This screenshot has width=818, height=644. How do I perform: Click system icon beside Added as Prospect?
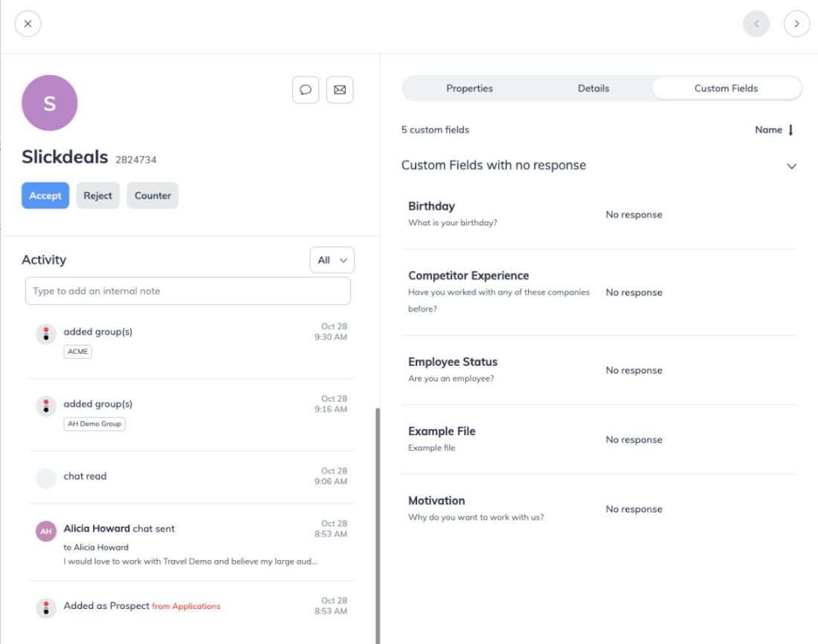pos(46,608)
